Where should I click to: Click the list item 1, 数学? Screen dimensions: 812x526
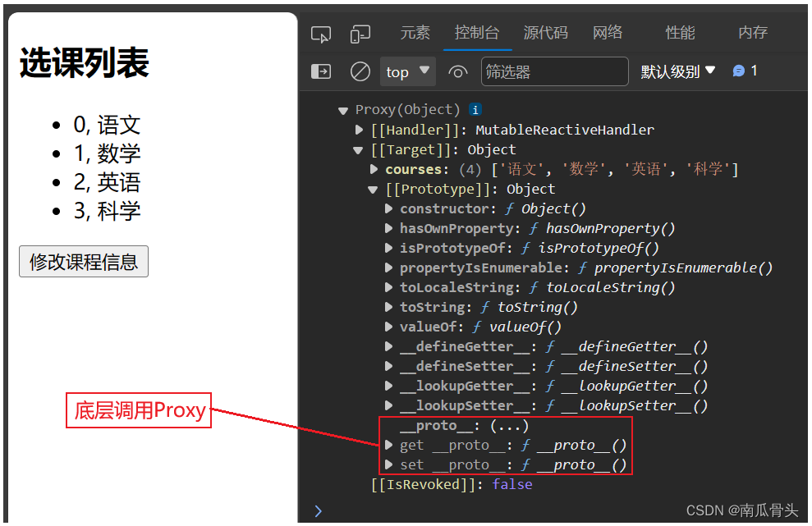coord(107,153)
